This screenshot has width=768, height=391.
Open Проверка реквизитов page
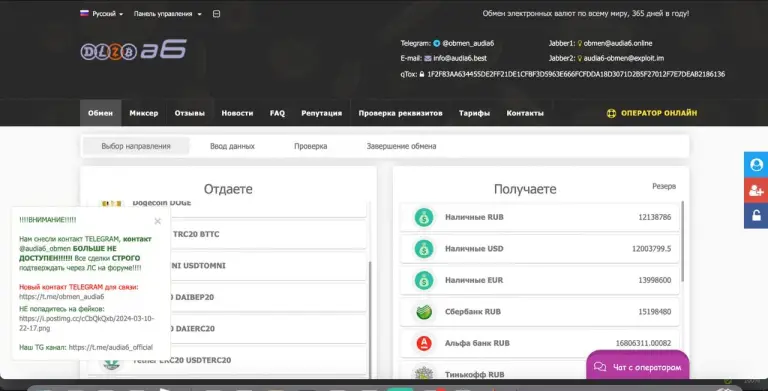click(x=400, y=113)
